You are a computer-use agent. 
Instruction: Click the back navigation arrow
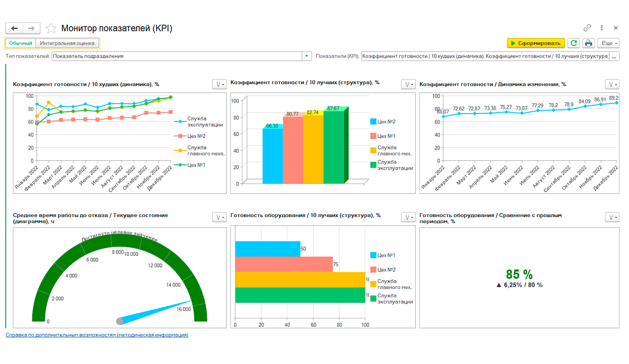coord(14,28)
